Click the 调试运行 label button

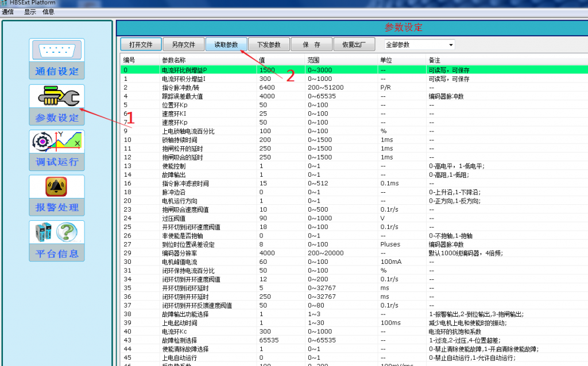57,162
